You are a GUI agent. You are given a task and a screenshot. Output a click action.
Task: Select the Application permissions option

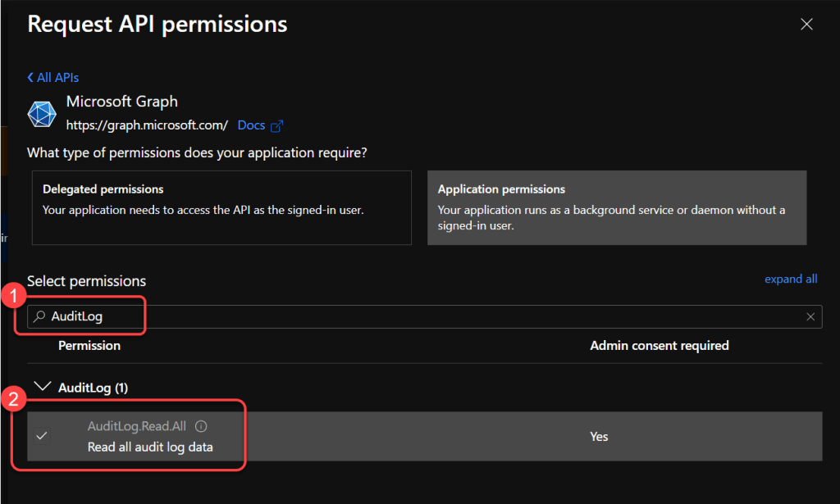616,207
